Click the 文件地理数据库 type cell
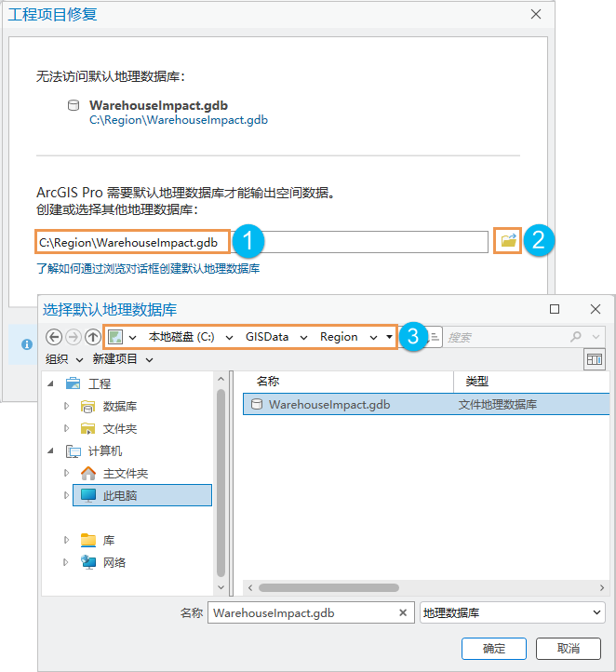This screenshot has height=672, width=616. pyautogui.click(x=497, y=404)
